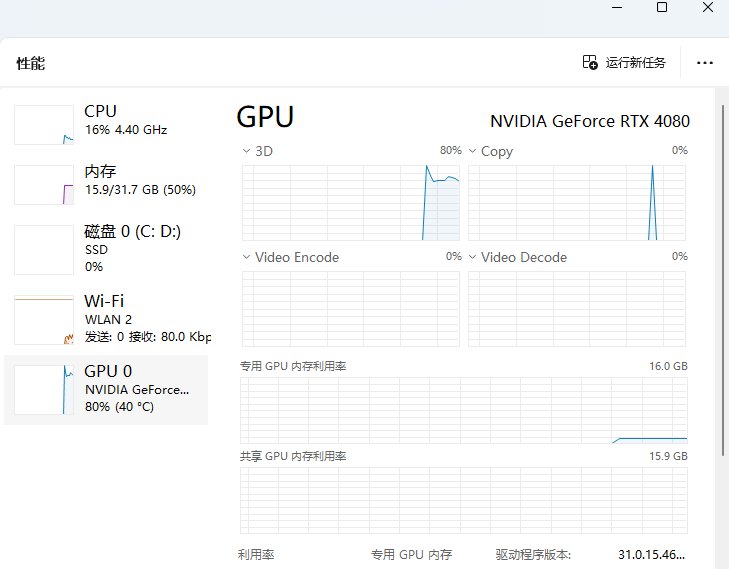This screenshot has width=729, height=569.
Task: Click the 专用 GPU 内存 bottom label
Action: click(x=411, y=554)
